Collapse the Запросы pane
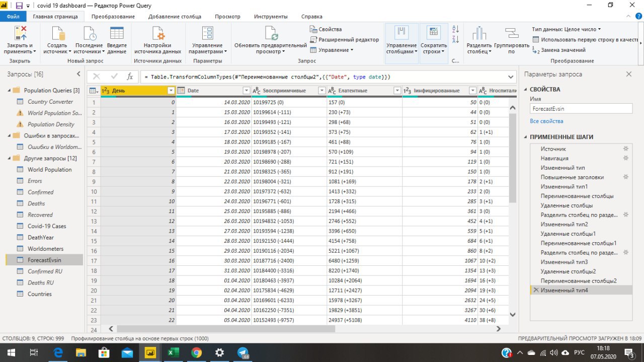This screenshot has width=644, height=362. 78,74
